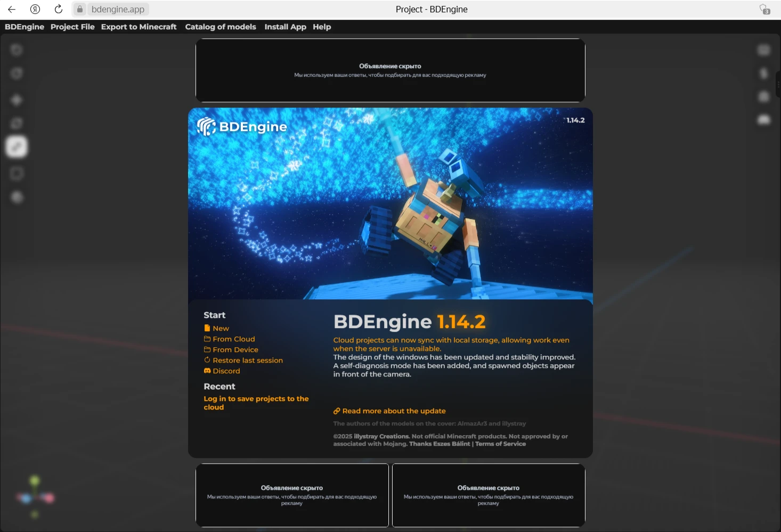Screen dimensions: 781x532
Task: Click the padlock icon in the address bar
Action: tap(80, 9)
